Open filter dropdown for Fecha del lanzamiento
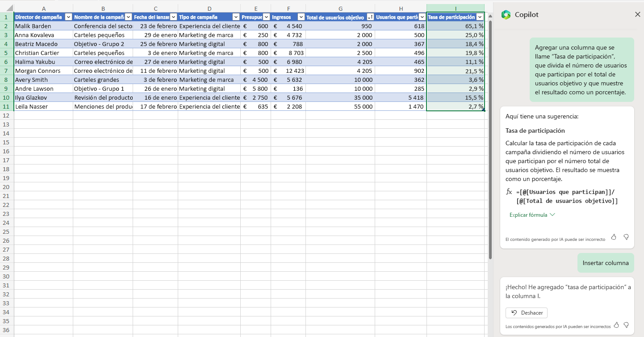Image resolution: width=644 pixels, height=337 pixels. tap(173, 17)
